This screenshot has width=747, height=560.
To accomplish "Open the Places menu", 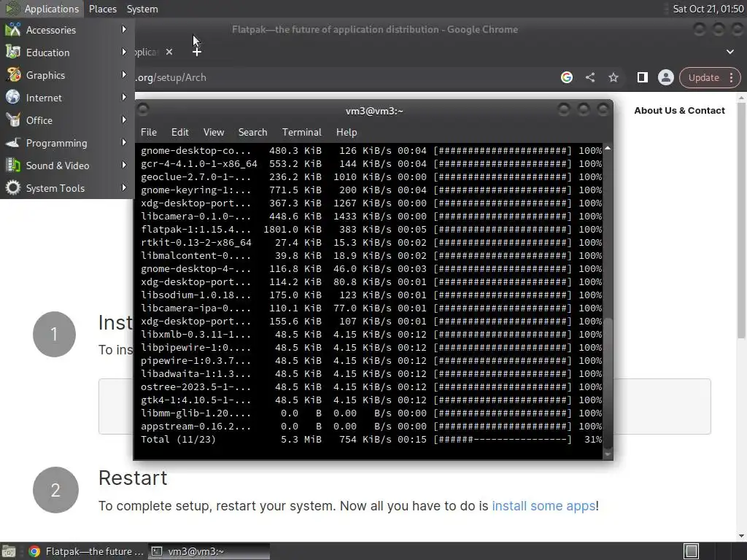I will click(102, 9).
